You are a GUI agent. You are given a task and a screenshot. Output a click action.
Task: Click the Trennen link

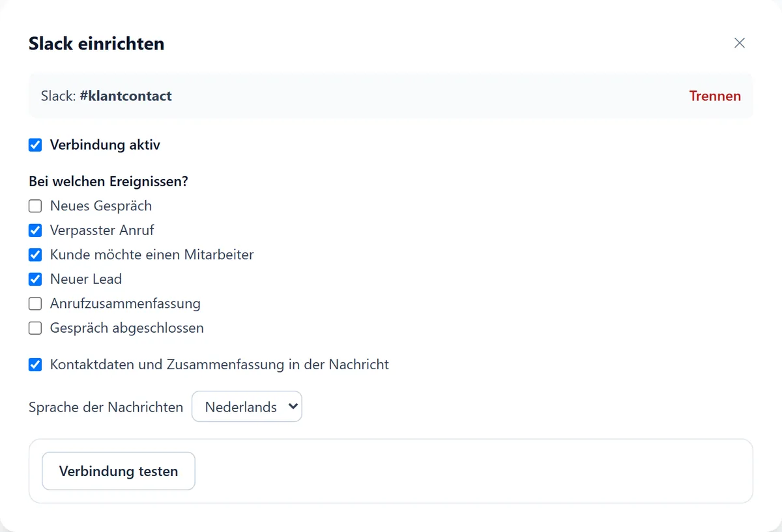[x=715, y=96]
